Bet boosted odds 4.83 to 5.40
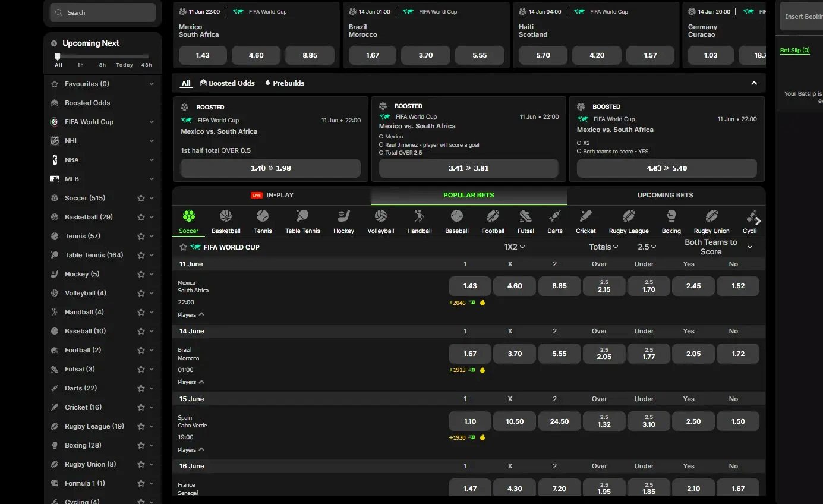Screen dimensions: 823x504 click(x=667, y=168)
